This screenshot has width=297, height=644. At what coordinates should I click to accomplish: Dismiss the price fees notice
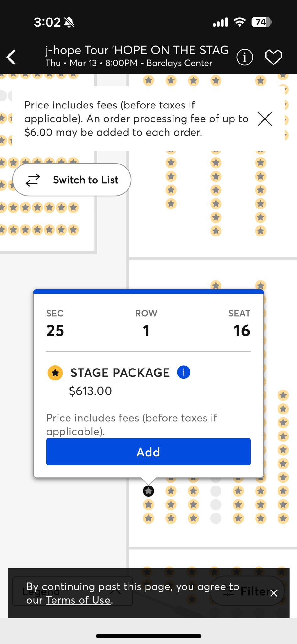(265, 119)
